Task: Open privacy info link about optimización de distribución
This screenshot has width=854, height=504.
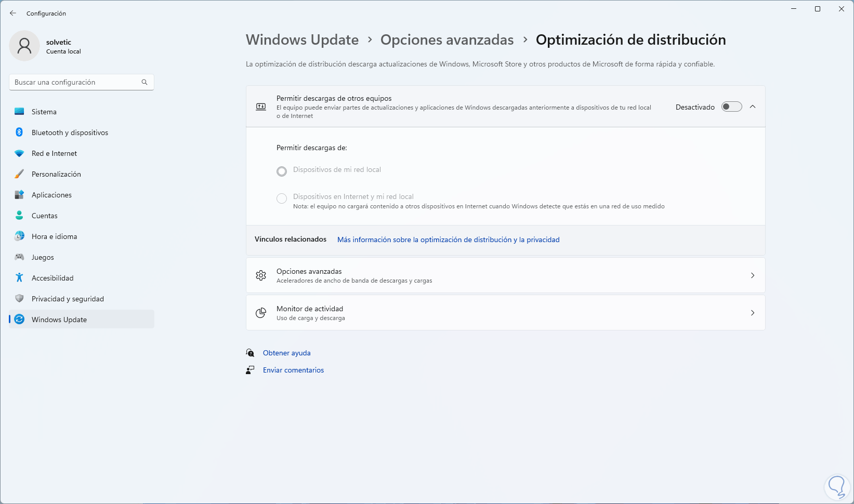Action: 448,240
